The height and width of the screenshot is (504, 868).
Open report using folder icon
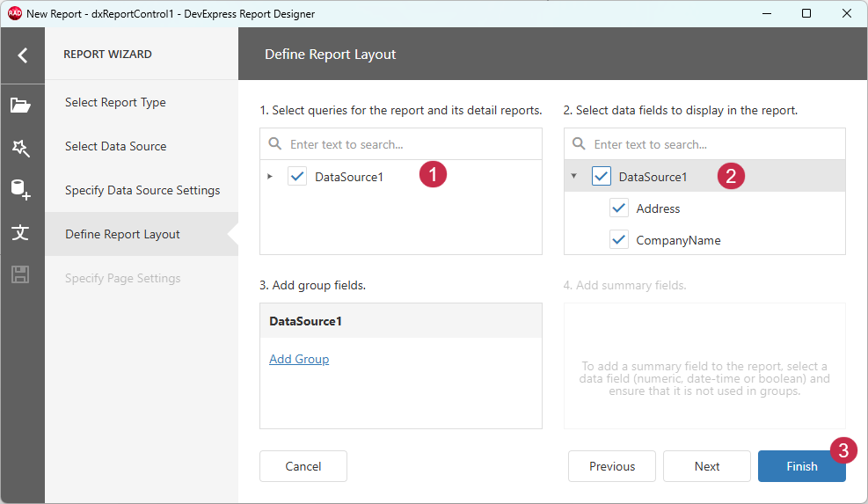[x=20, y=105]
